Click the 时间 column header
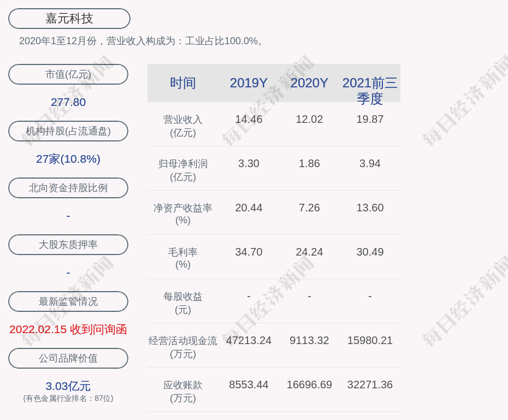Viewport: 508px width, 420px height. (x=183, y=83)
